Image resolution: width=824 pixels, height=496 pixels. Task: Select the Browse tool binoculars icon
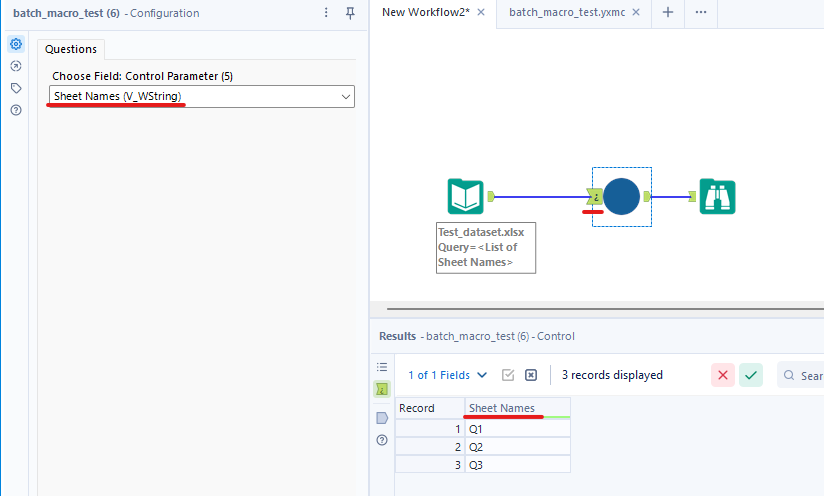click(717, 197)
